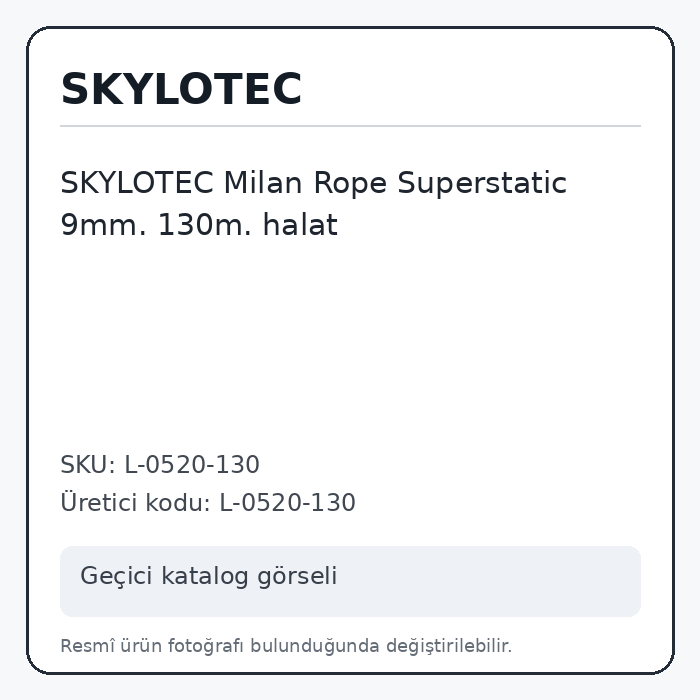Click the bold SKYLOTEC brand heading
The width and height of the screenshot is (700, 700).
(x=181, y=89)
